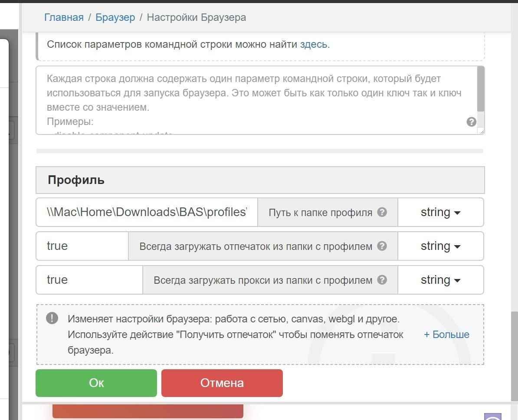Click help icon beside profile folder path label
518x420 pixels.
[x=382, y=212]
